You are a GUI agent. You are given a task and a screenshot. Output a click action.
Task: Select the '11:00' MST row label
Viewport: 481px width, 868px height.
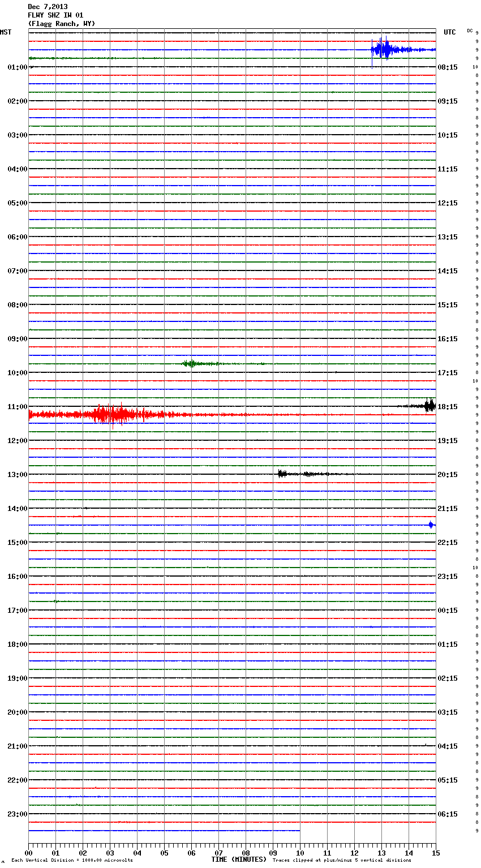click(x=18, y=407)
